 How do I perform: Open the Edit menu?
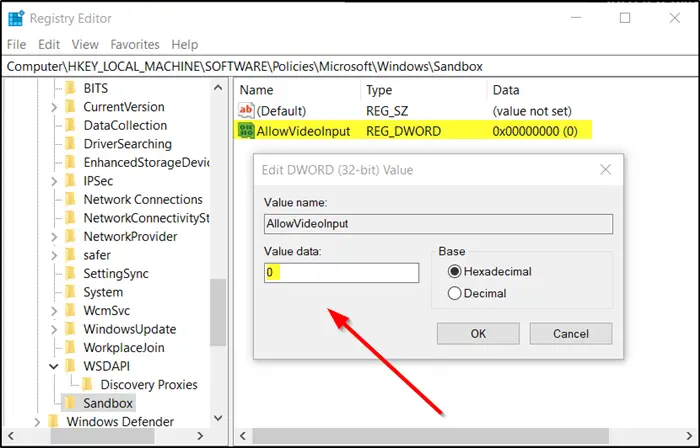49,45
